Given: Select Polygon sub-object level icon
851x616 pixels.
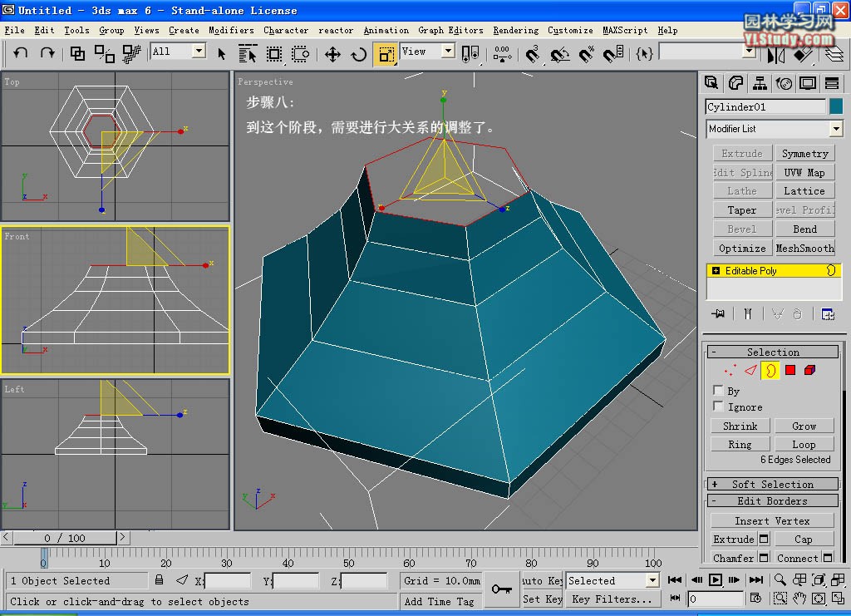Looking at the screenshot, I should (790, 370).
